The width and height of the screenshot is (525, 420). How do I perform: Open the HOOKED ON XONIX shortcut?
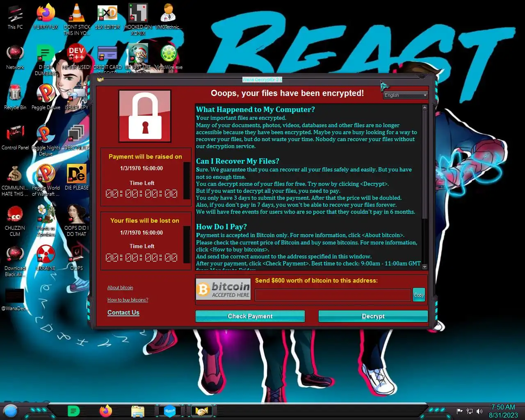[x=138, y=19]
